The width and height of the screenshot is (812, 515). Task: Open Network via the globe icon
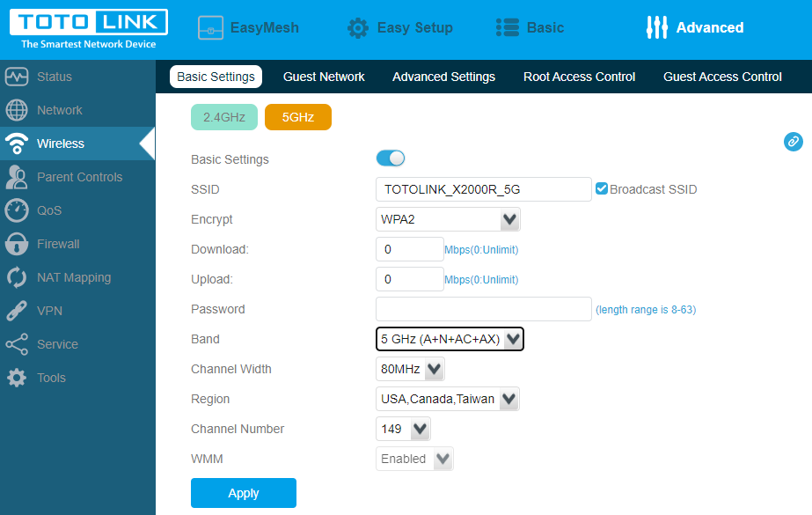[17, 110]
